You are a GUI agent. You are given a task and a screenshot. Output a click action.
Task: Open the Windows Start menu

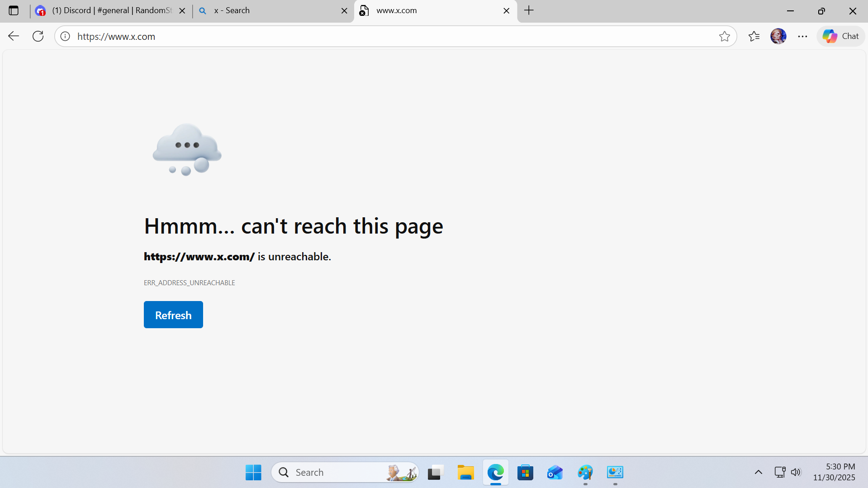pyautogui.click(x=253, y=472)
